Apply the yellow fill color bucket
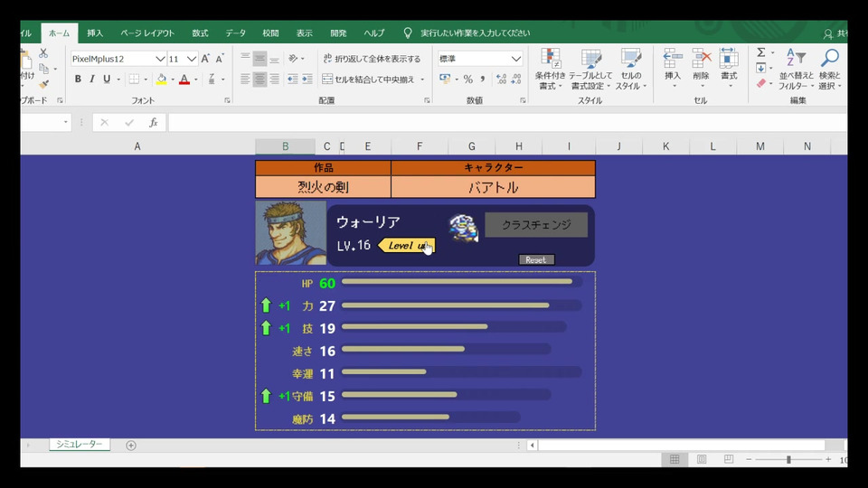 161,80
